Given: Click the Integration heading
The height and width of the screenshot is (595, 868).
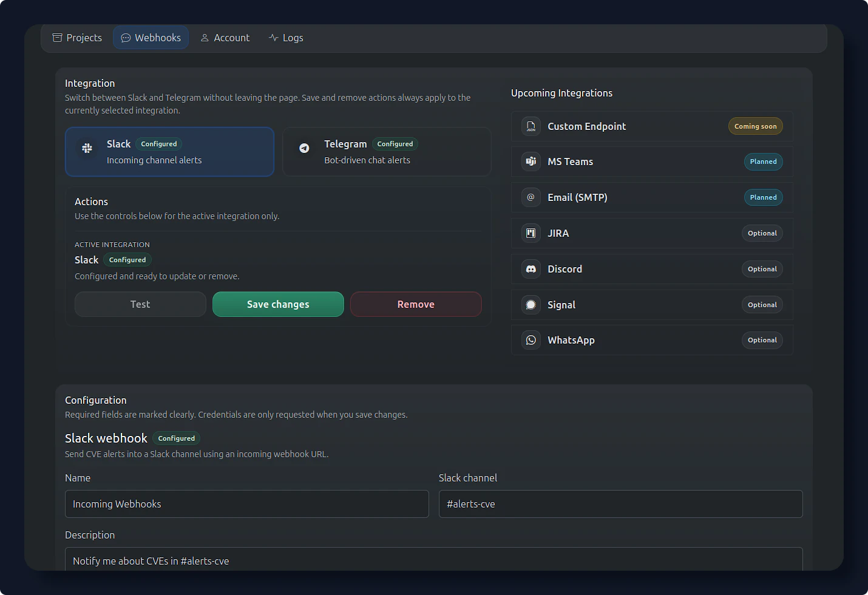Looking at the screenshot, I should [x=90, y=83].
